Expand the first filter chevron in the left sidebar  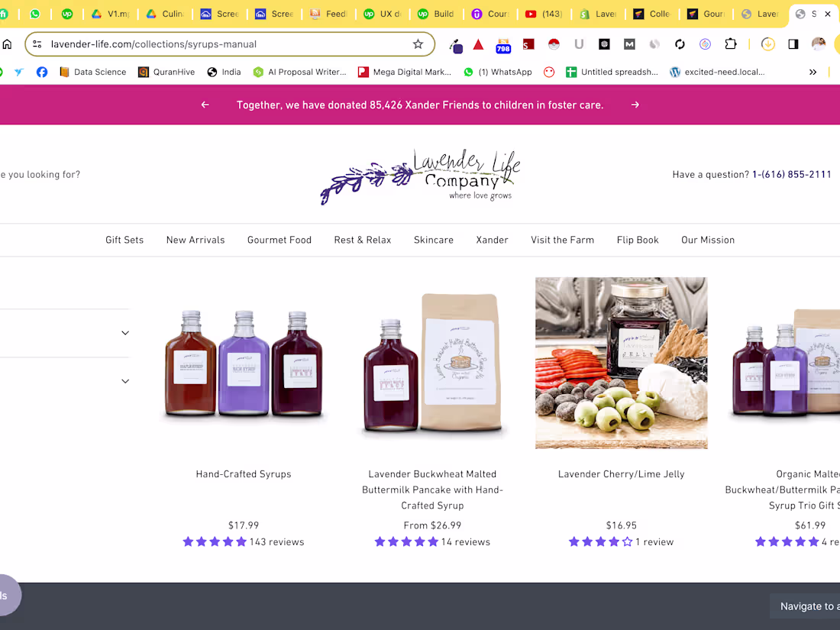click(124, 332)
